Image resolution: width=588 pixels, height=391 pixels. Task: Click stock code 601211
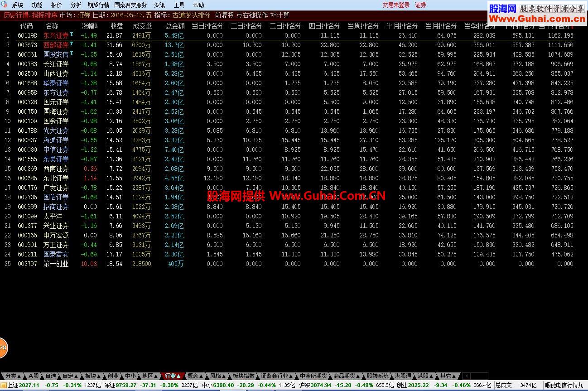[x=27, y=254]
